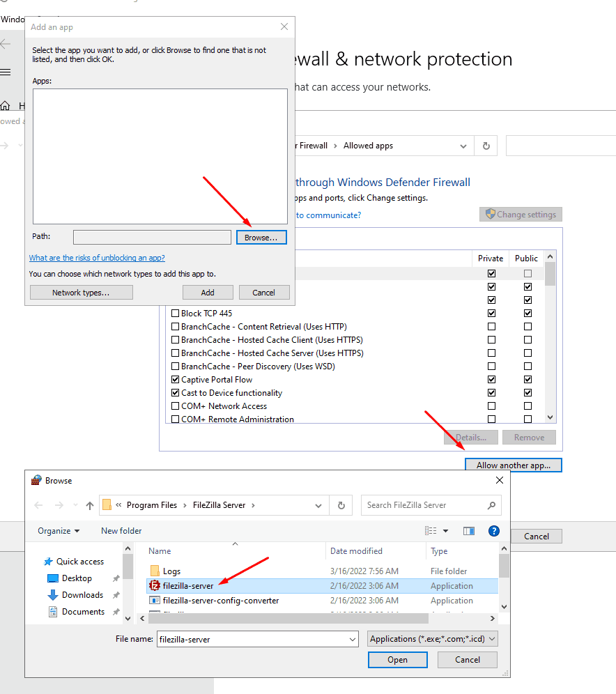This screenshot has height=694, width=616.
Task: Open the File name combo dropdown
Action: 353,639
